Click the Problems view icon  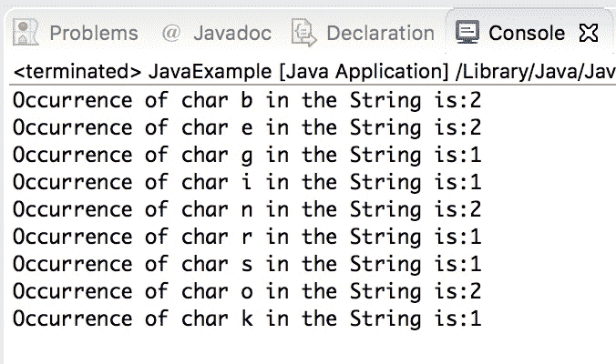[26, 32]
